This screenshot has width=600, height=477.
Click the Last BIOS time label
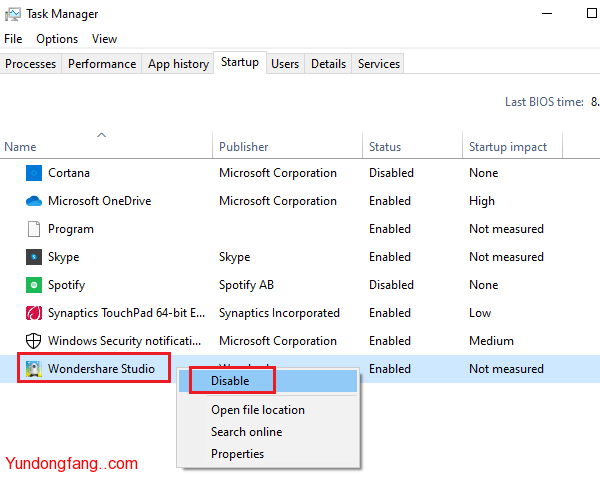pos(544,102)
